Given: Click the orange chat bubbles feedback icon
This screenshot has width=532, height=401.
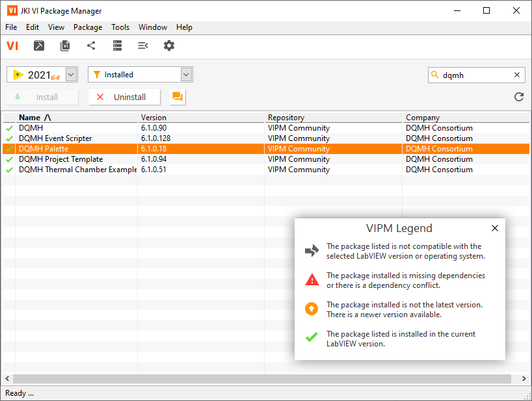Looking at the screenshot, I should pyautogui.click(x=178, y=97).
